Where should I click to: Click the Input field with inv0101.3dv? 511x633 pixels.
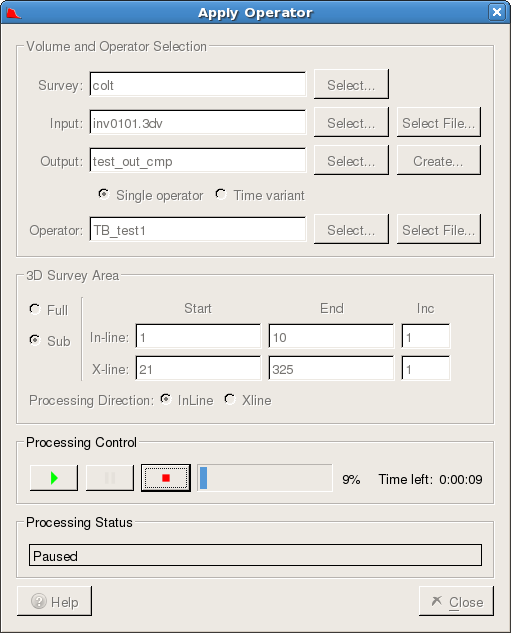pos(198,122)
